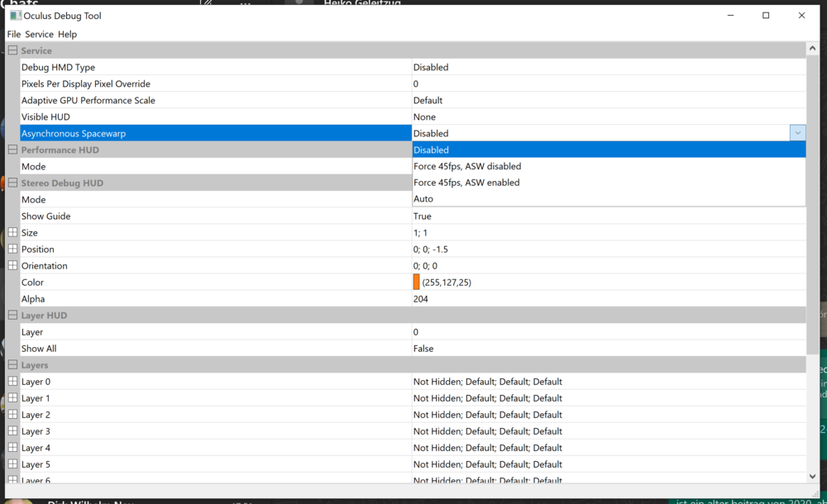Collapse the Stereo Debug HUD section
The height and width of the screenshot is (504, 827).
click(x=12, y=183)
